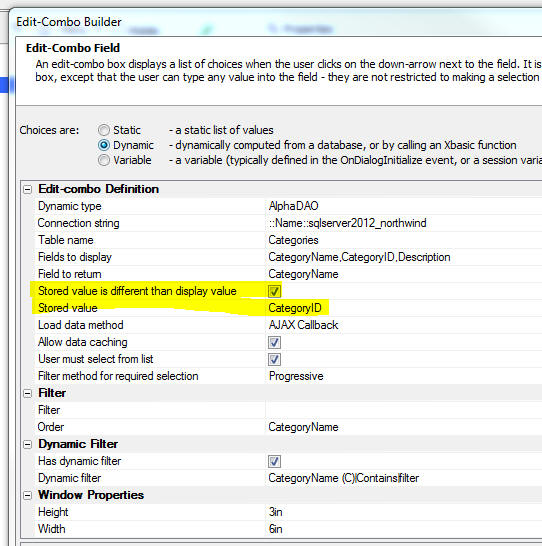The width and height of the screenshot is (542, 546).
Task: Click the Table name Categories value
Action: 404,240
